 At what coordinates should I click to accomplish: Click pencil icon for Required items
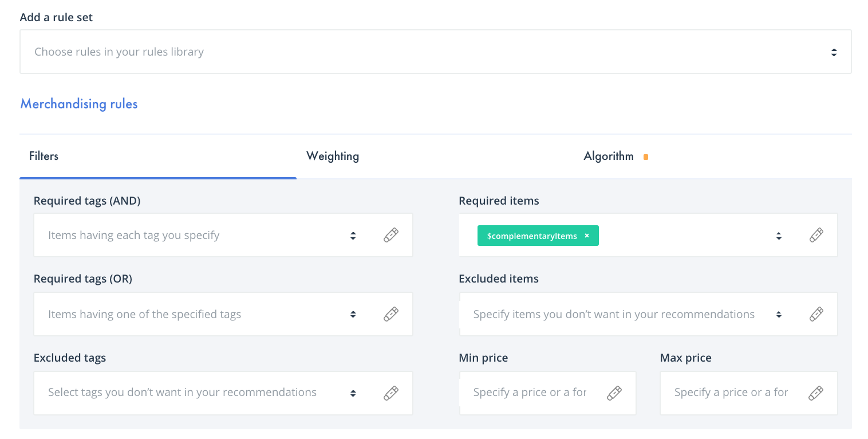[816, 235]
